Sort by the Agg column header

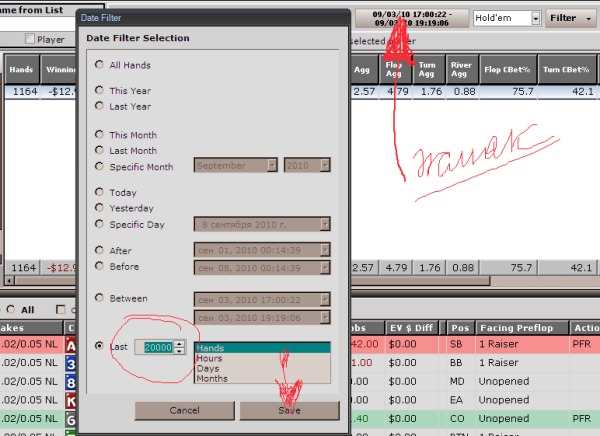pyautogui.click(x=362, y=69)
